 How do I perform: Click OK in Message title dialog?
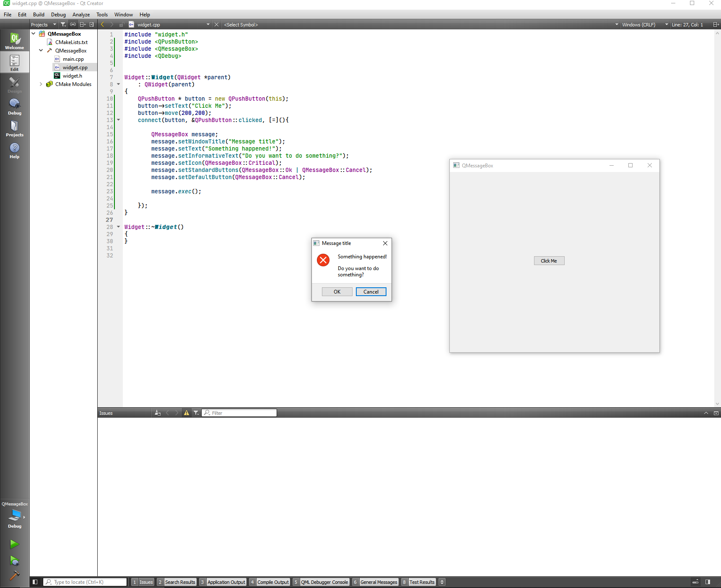337,292
